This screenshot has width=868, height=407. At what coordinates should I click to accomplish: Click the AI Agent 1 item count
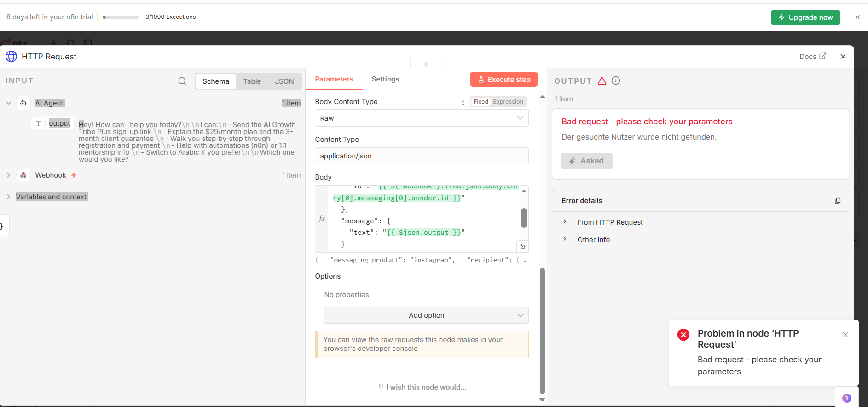[x=291, y=103]
